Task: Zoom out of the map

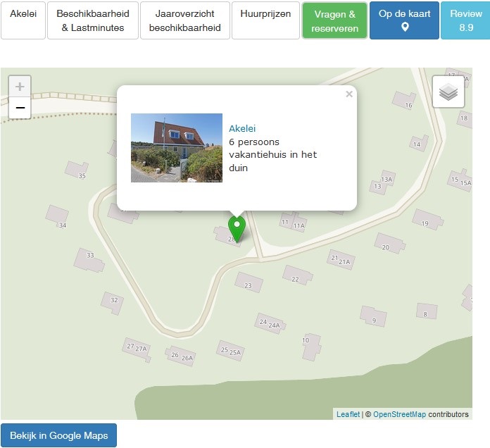Action: click(20, 108)
